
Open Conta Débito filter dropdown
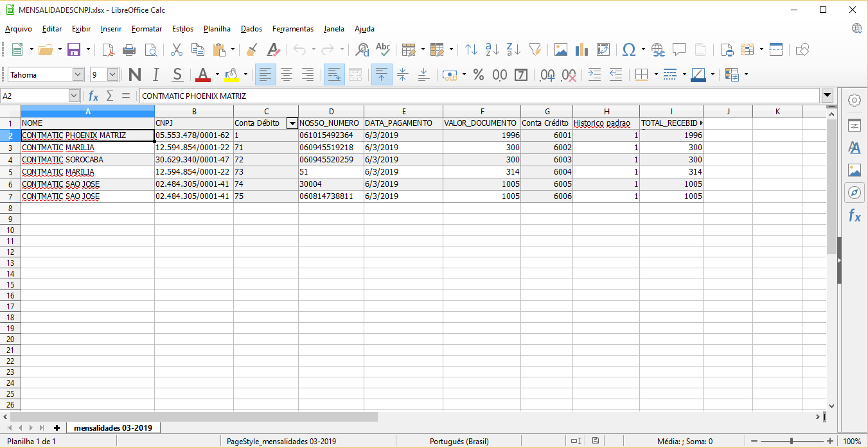292,123
